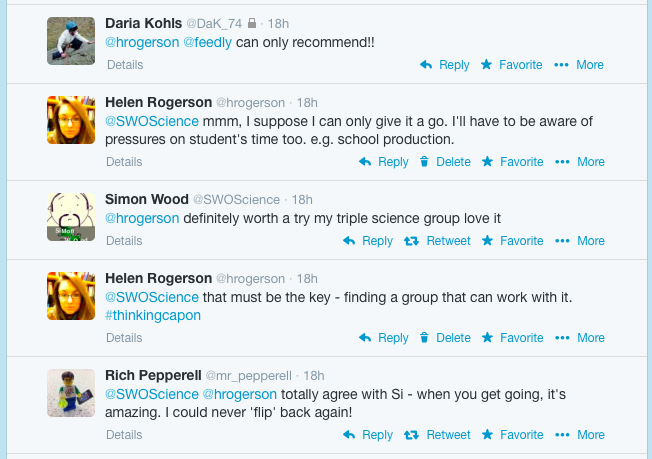Open More options on Daria Kohls' tweet
Viewport: 652px width, 459px height.
(x=579, y=65)
